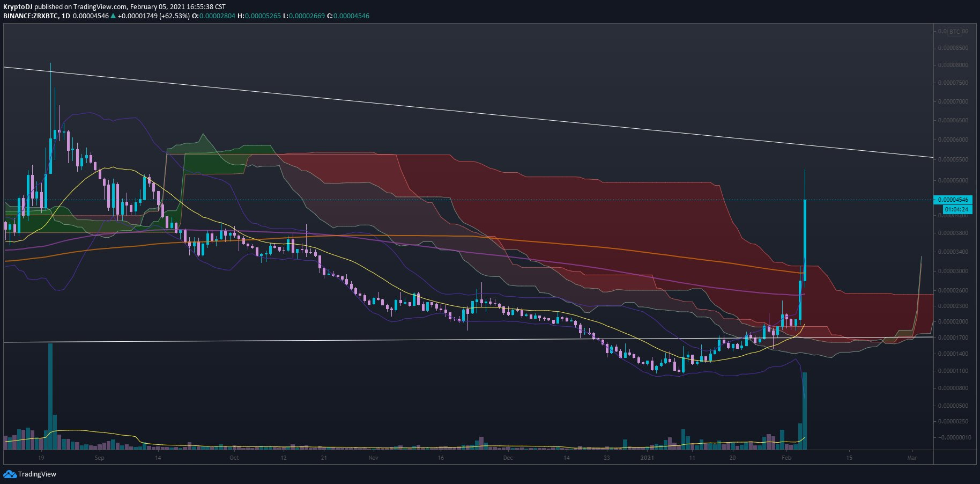The height and width of the screenshot is (484, 980).
Task: Click the 0.00008000 price axis label
Action: point(953,65)
